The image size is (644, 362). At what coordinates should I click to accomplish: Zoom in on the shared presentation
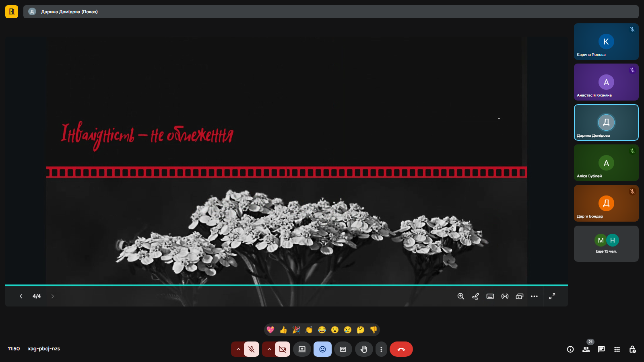click(x=461, y=296)
